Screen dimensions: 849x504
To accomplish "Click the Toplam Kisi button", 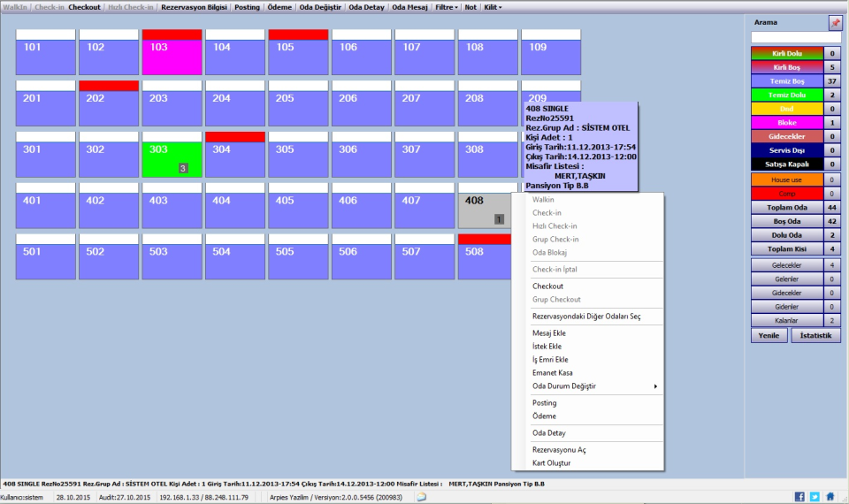I will click(x=787, y=249).
